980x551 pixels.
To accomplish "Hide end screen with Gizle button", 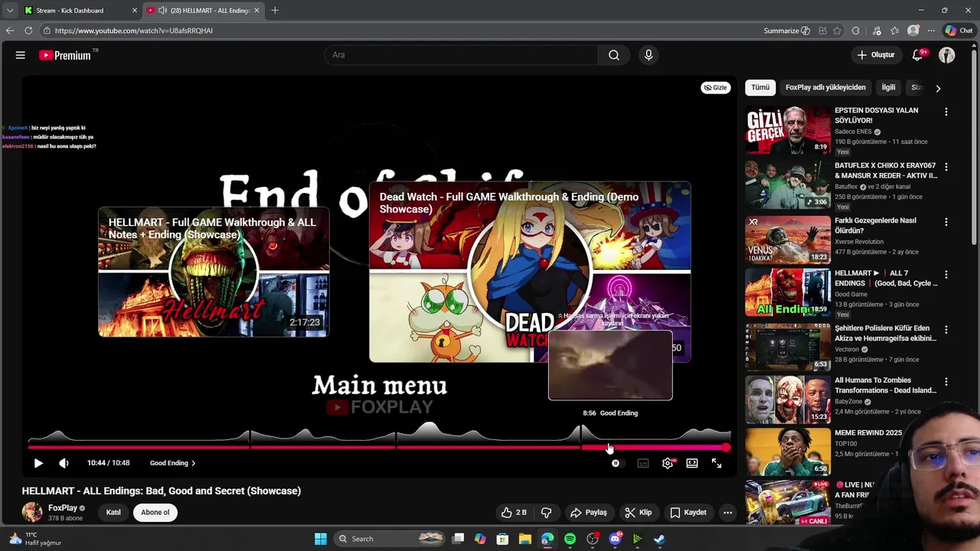I will point(716,87).
